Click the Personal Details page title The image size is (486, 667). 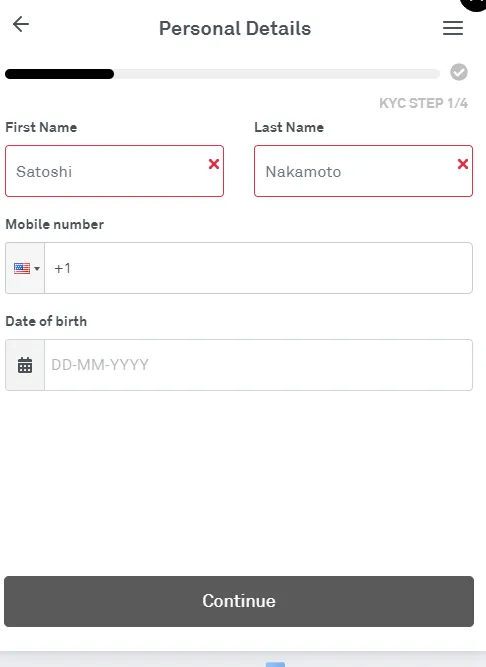(x=235, y=29)
